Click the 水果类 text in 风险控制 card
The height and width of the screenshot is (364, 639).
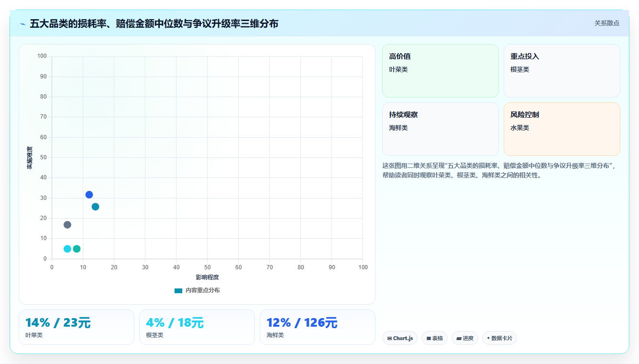(520, 128)
